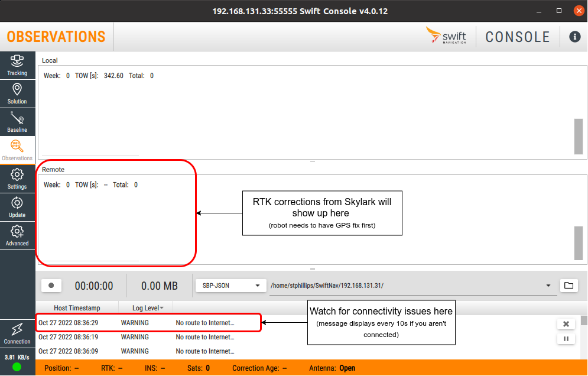Switch to the Solution view

point(17,93)
